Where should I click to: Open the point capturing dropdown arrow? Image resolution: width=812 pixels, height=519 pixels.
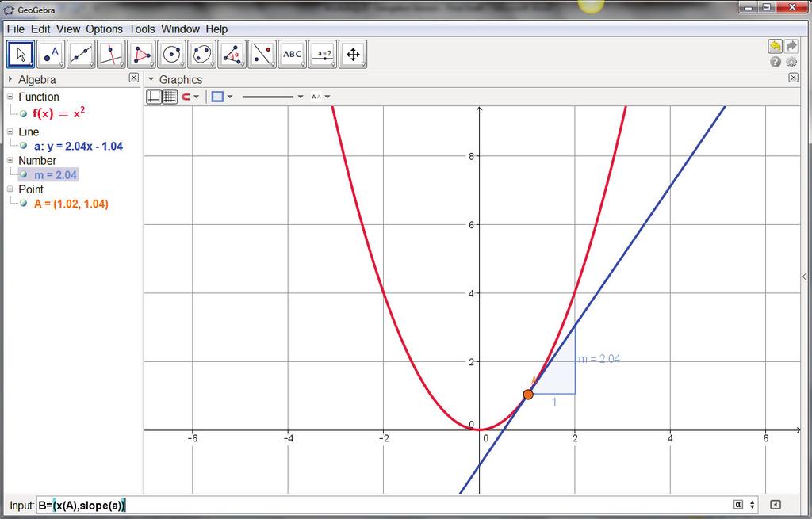click(197, 97)
